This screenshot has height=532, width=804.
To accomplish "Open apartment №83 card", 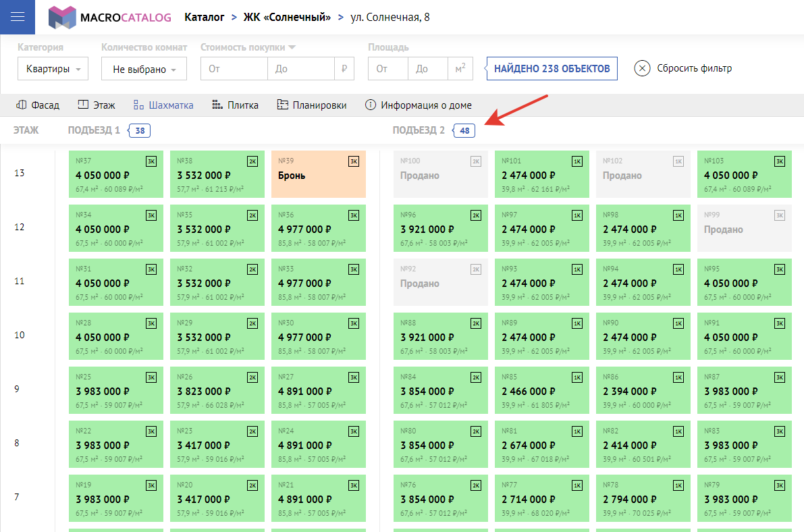I will [x=745, y=444].
